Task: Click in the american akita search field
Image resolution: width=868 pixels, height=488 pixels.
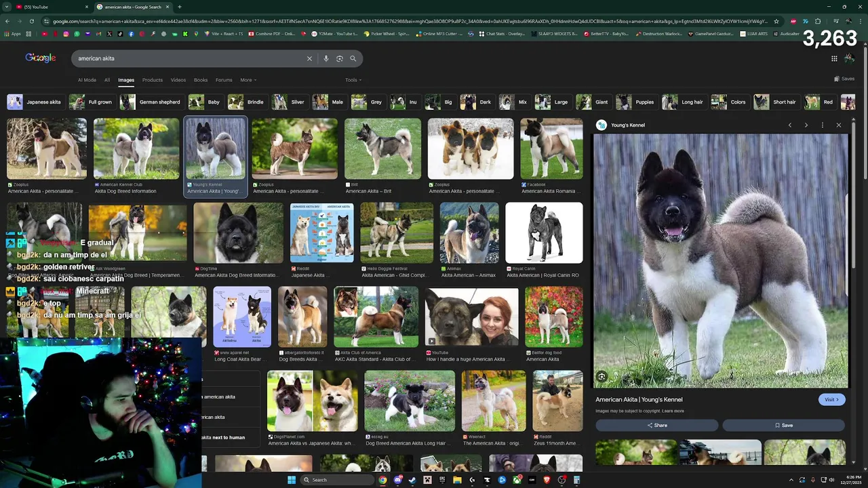Action: point(190,58)
